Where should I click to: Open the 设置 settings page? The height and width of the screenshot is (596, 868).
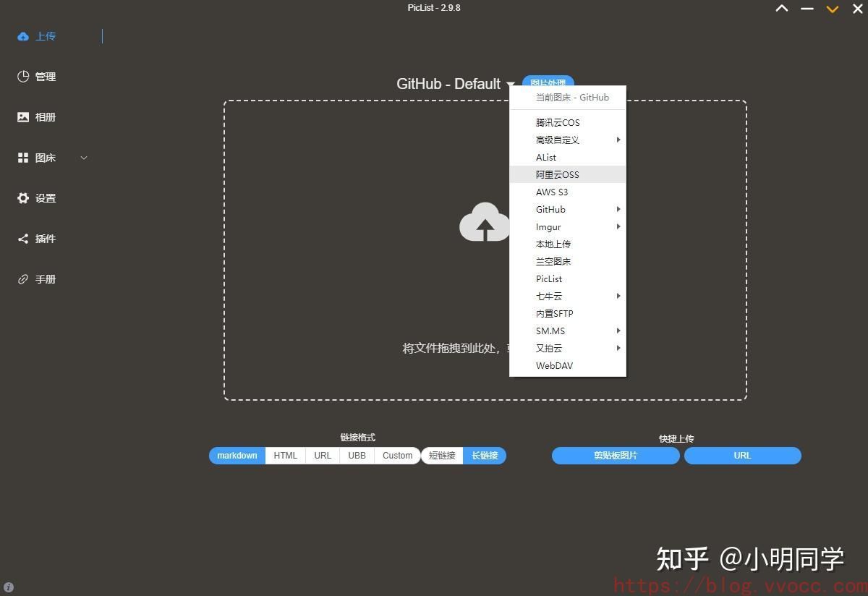pyautogui.click(x=36, y=197)
